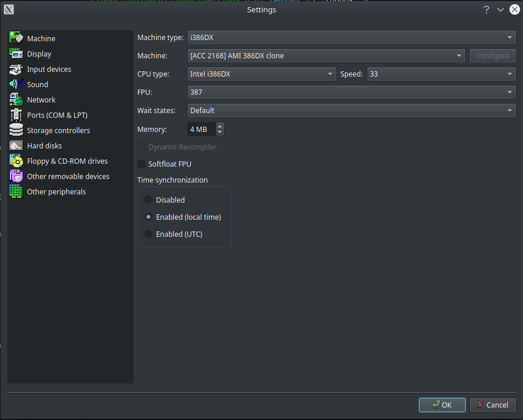This screenshot has height=420, width=523.
Task: Click the 86Box app icon in title bar
Action: pyautogui.click(x=9, y=9)
